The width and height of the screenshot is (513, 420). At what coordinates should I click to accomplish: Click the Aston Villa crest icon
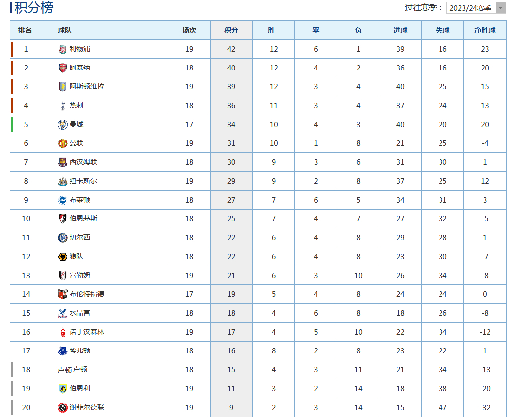[x=63, y=87]
